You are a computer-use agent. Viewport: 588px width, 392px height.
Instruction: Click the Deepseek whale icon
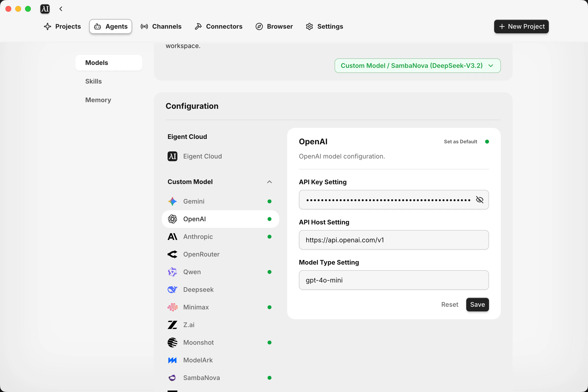(172, 290)
